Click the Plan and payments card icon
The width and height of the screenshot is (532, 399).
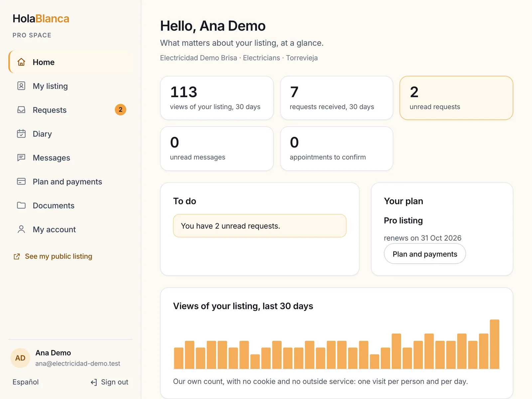click(21, 182)
